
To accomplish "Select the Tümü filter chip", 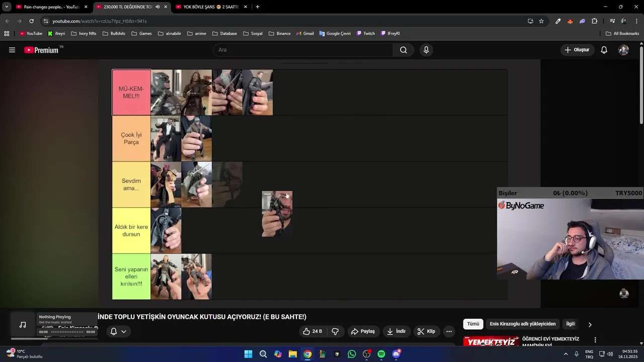I will point(473,324).
